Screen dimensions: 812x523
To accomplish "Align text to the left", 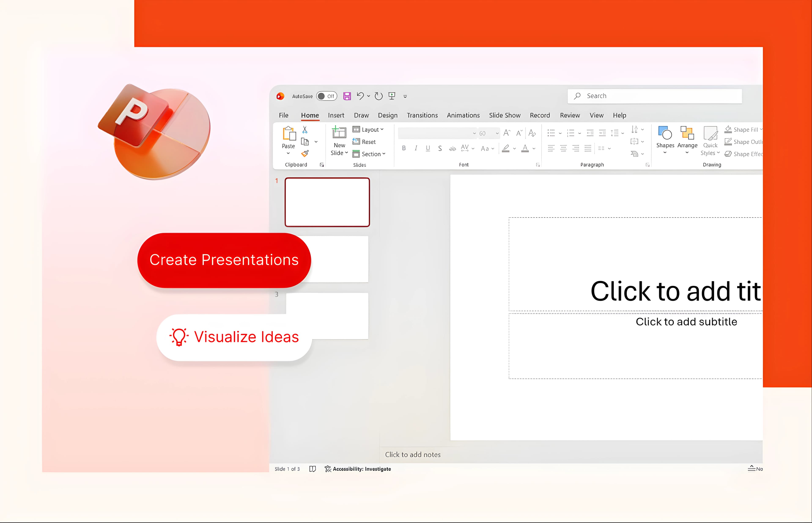I will 551,148.
